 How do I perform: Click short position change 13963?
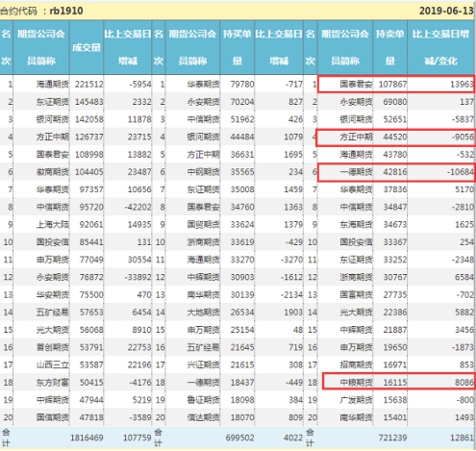coord(462,85)
